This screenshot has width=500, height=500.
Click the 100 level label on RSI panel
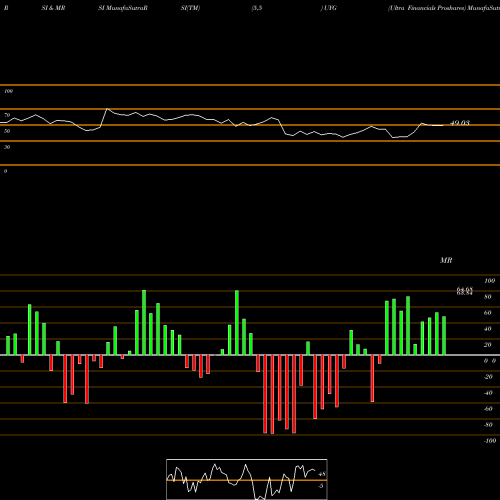(x=8, y=91)
